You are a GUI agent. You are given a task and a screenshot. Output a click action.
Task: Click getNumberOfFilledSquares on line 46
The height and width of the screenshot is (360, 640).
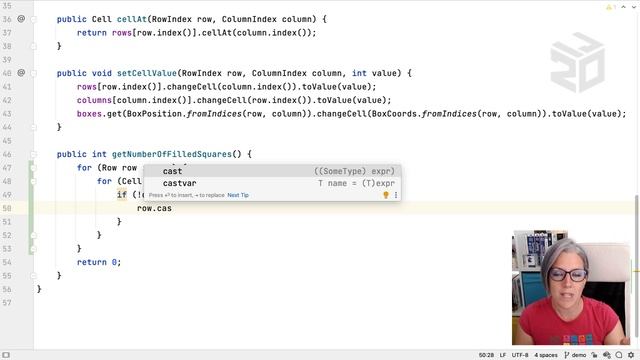172,154
